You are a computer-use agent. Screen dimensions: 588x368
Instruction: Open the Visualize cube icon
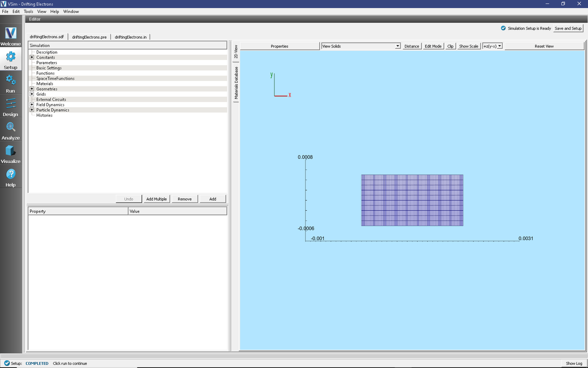click(x=11, y=151)
